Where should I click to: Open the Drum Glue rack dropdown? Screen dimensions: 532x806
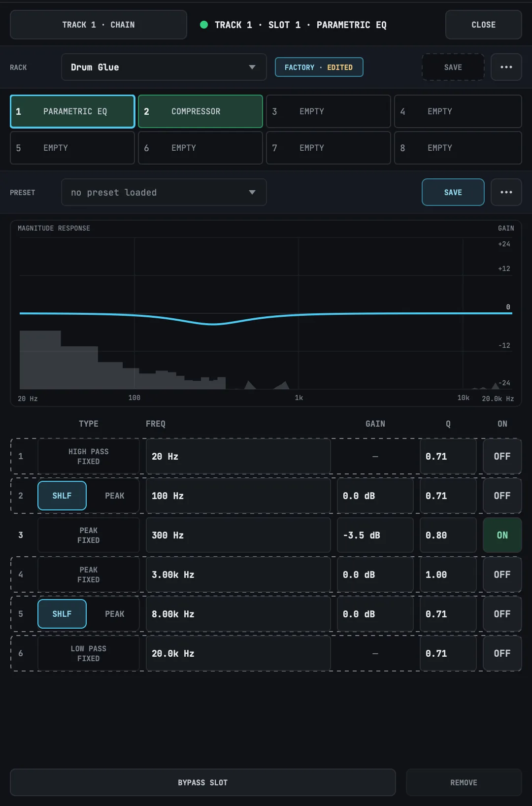(x=164, y=67)
